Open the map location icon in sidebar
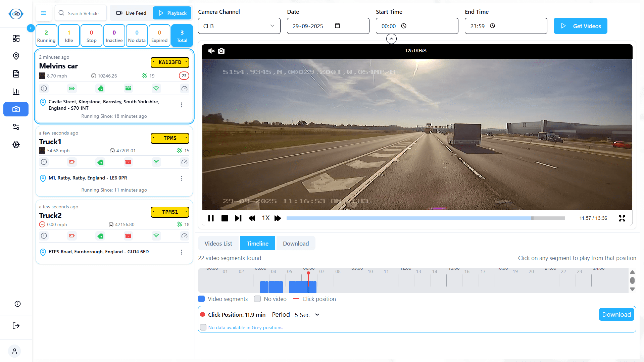 (x=16, y=56)
